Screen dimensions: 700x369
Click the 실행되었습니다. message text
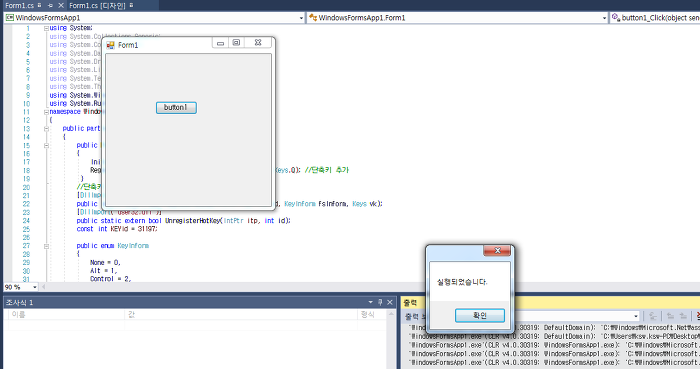click(x=462, y=282)
